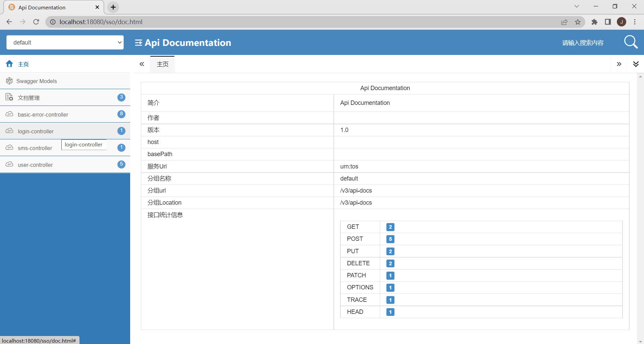This screenshot has height=344, width=644.
Task: Click the urn:tos service Url value
Action: pos(349,166)
